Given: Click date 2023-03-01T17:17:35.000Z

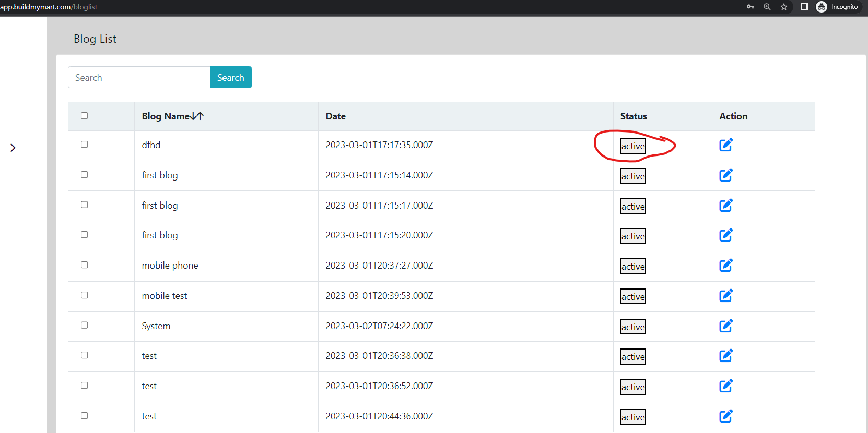Looking at the screenshot, I should [379, 145].
